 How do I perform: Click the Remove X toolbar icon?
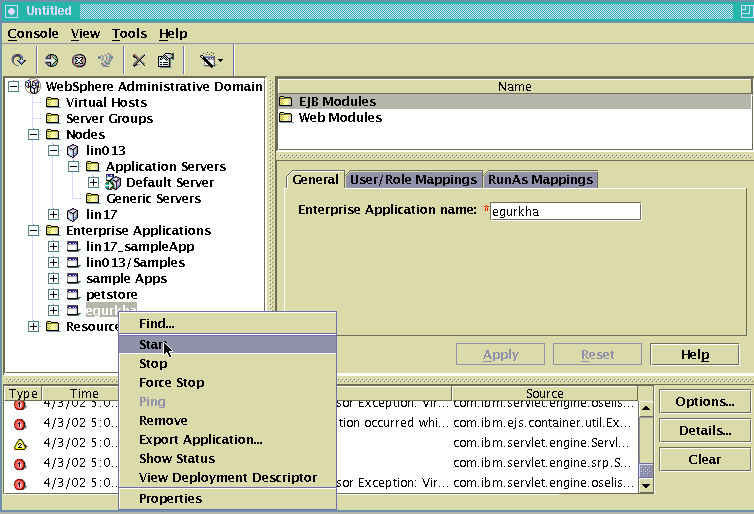point(139,60)
